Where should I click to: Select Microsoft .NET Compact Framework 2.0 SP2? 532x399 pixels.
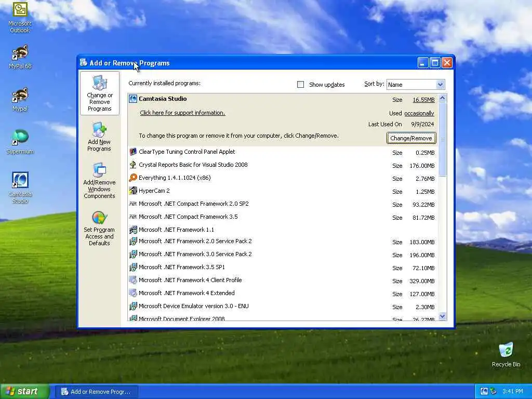point(283,204)
